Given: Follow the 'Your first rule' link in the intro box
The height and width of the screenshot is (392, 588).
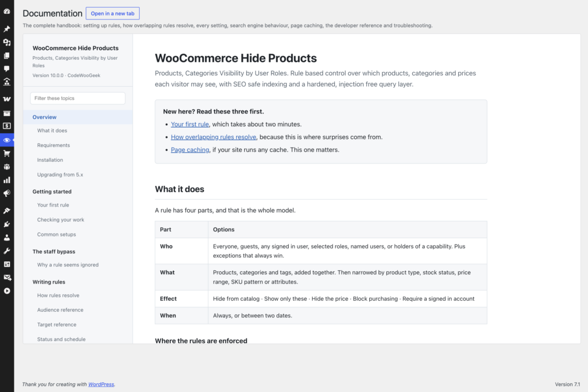Looking at the screenshot, I should pyautogui.click(x=189, y=125).
